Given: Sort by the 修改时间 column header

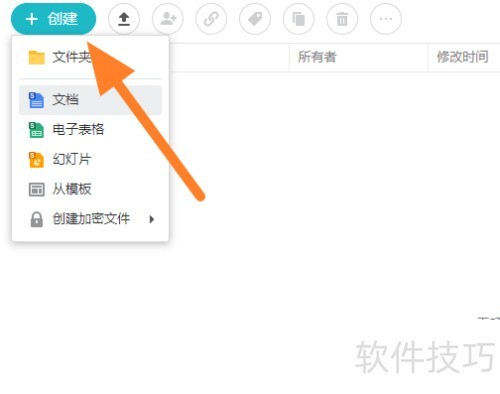Looking at the screenshot, I should pyautogui.click(x=463, y=57).
